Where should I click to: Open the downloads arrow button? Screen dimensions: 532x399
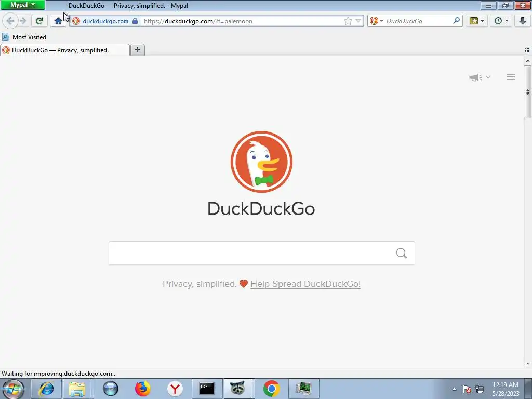pyautogui.click(x=523, y=21)
